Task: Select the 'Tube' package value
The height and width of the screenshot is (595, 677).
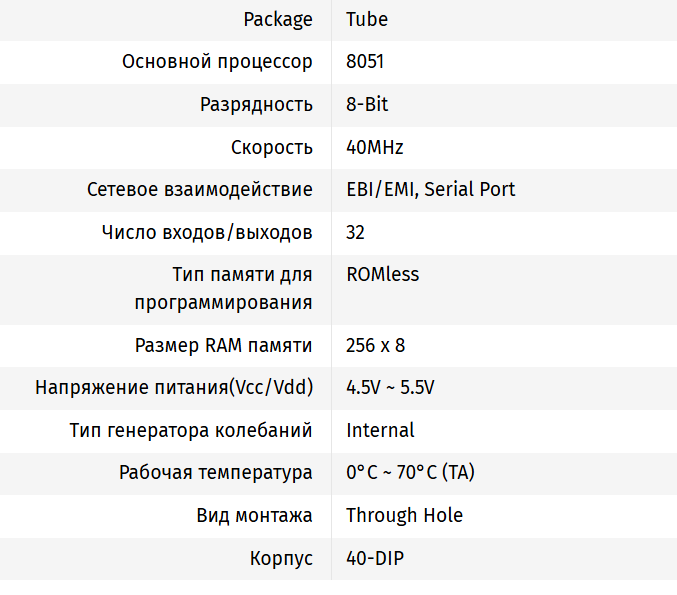Action: click(367, 19)
